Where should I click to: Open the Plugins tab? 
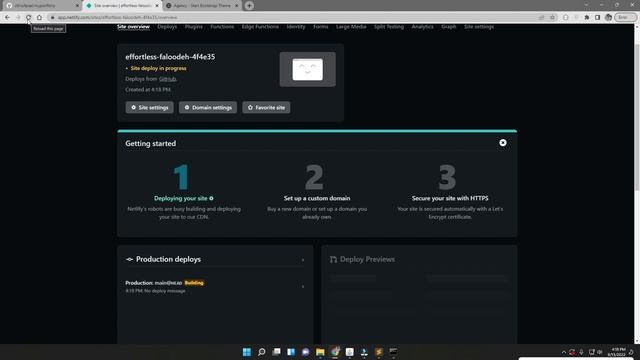[193, 27]
